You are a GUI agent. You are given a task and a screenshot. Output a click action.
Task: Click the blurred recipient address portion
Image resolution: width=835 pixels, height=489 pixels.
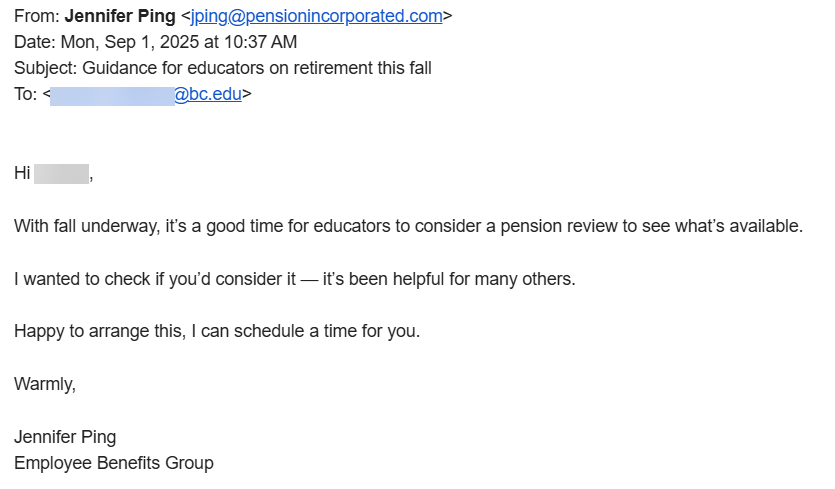tap(112, 95)
